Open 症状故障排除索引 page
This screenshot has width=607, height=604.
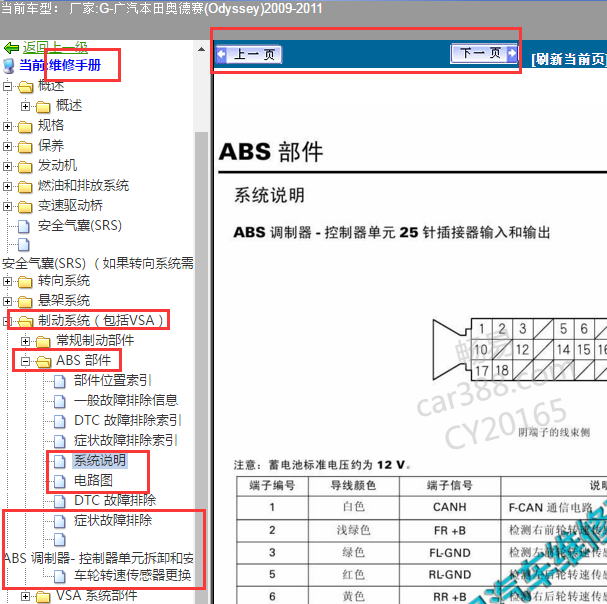(126, 440)
